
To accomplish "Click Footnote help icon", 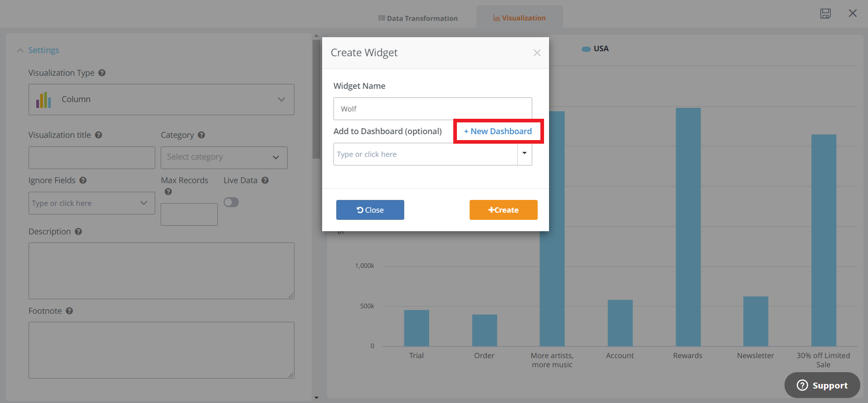I will [x=69, y=311].
